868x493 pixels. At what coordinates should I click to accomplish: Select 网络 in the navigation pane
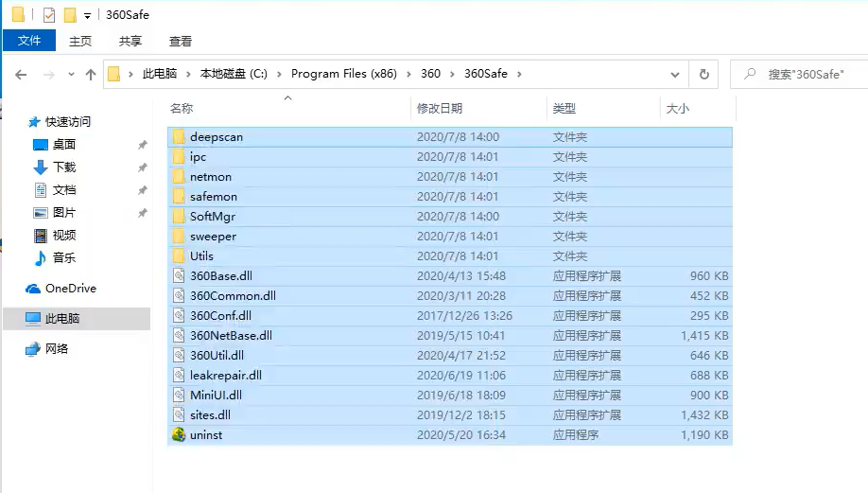(x=57, y=349)
